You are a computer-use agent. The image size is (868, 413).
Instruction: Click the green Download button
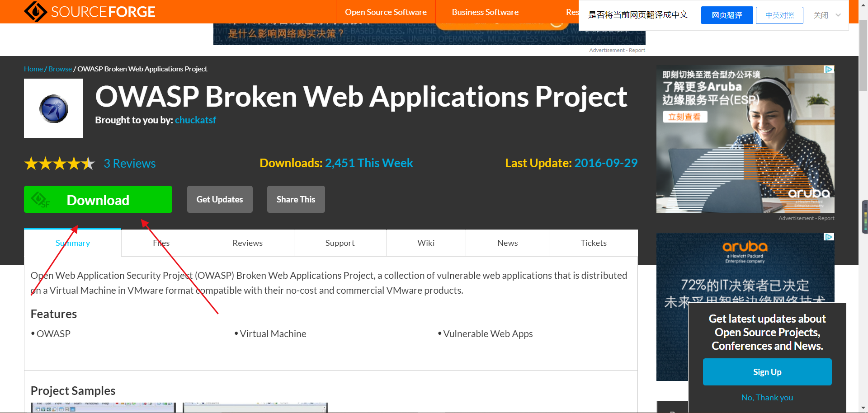click(98, 199)
